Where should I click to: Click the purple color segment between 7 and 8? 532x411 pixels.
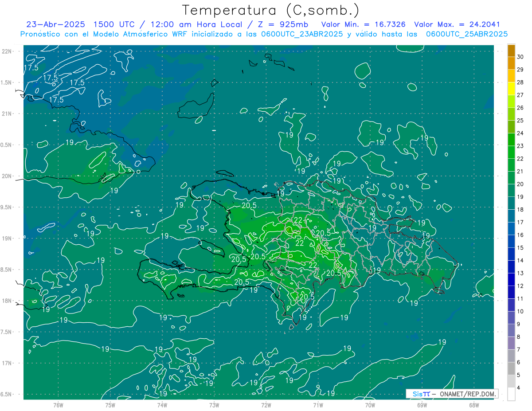click(512, 343)
